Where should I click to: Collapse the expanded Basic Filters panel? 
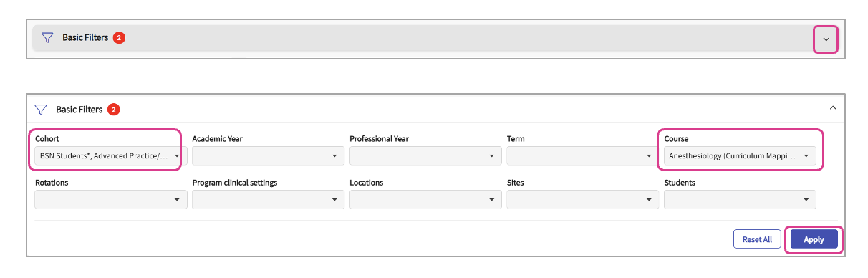point(832,108)
